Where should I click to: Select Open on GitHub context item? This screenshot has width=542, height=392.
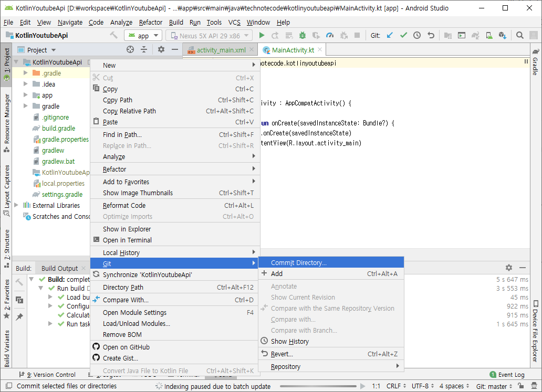tap(175, 347)
